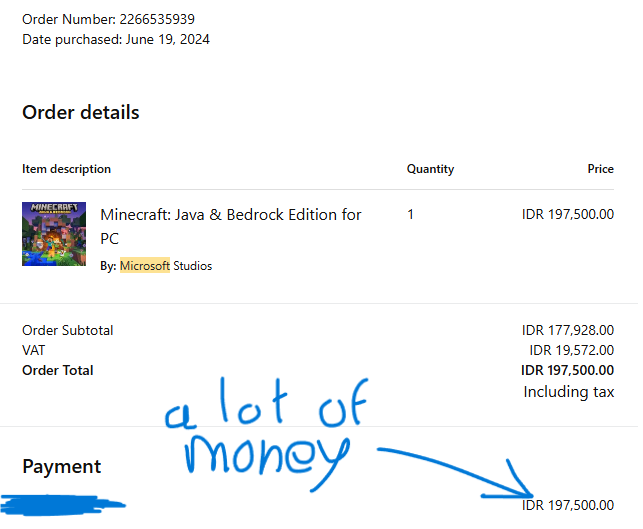Click the VAT amount IDR 19,572.00
643x529 pixels.
[x=571, y=350]
